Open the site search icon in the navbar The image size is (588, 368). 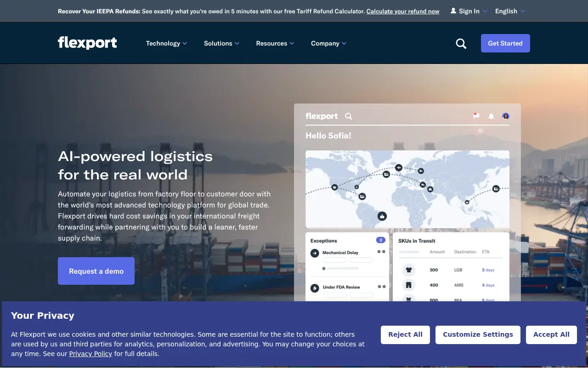461,43
